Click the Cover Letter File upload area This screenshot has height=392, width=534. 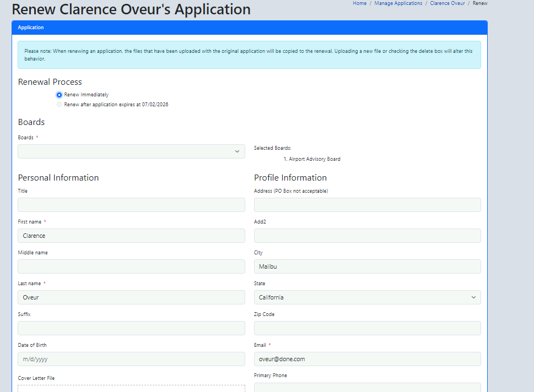(x=131, y=388)
